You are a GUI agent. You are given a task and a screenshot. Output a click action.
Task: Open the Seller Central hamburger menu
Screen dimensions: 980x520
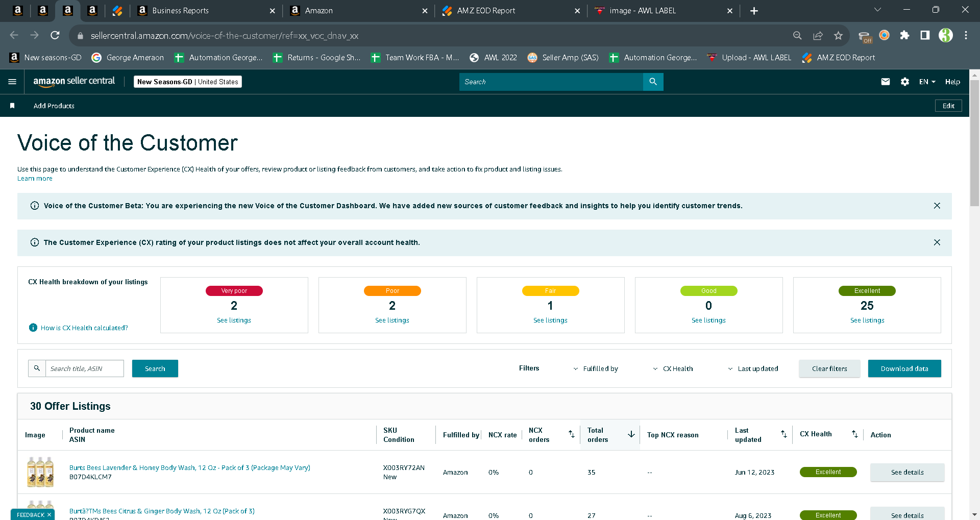(12, 82)
